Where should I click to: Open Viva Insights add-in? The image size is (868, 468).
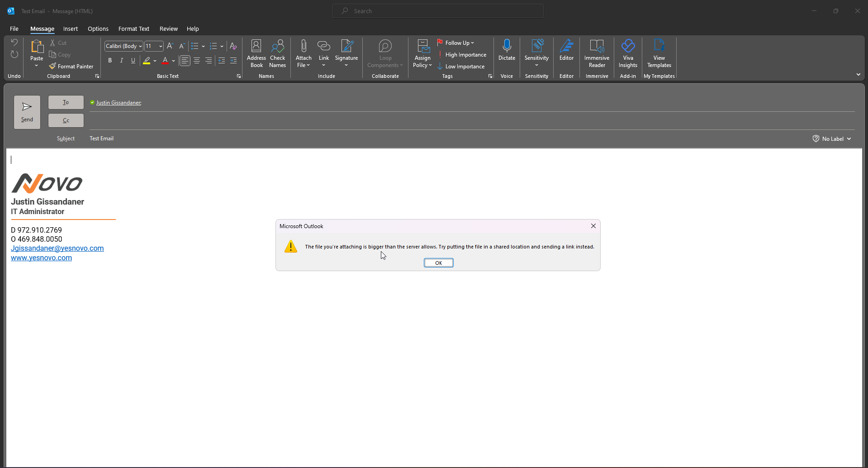click(x=628, y=53)
